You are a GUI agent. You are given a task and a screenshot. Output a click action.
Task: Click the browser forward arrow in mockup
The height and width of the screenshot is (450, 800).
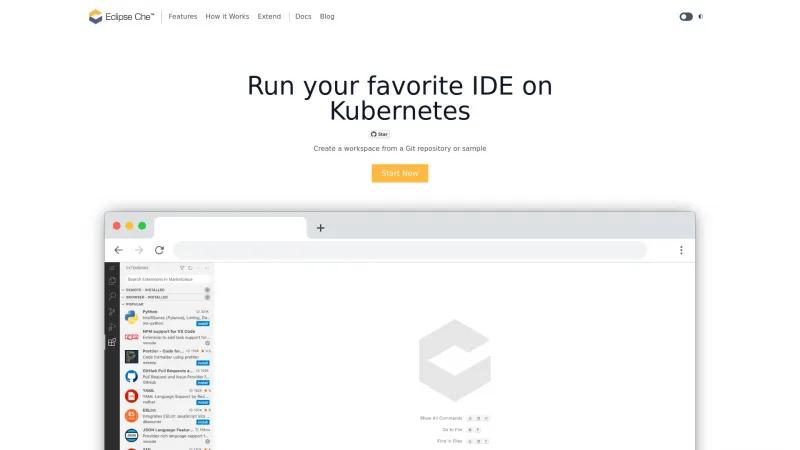point(139,250)
